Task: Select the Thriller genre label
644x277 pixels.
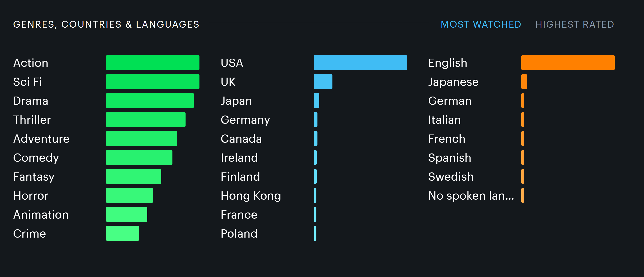Action: click(32, 120)
